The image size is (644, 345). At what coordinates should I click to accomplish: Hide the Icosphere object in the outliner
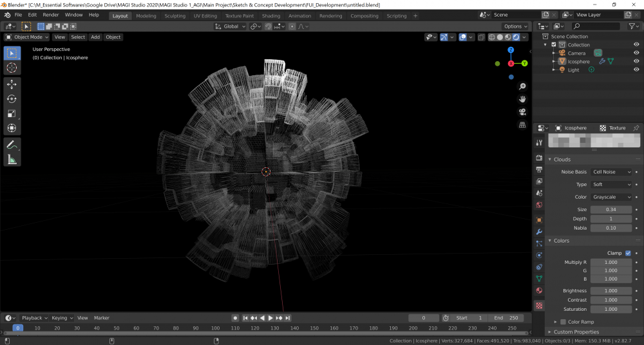tap(636, 61)
